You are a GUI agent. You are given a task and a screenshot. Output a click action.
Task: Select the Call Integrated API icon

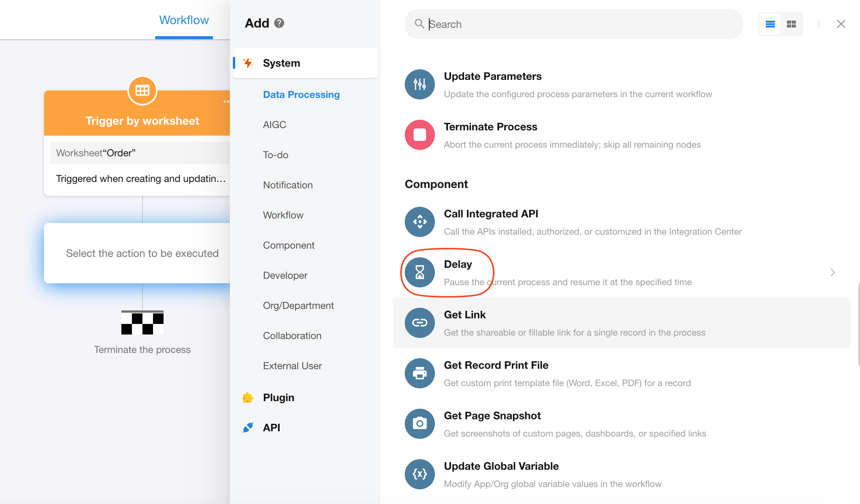(419, 222)
